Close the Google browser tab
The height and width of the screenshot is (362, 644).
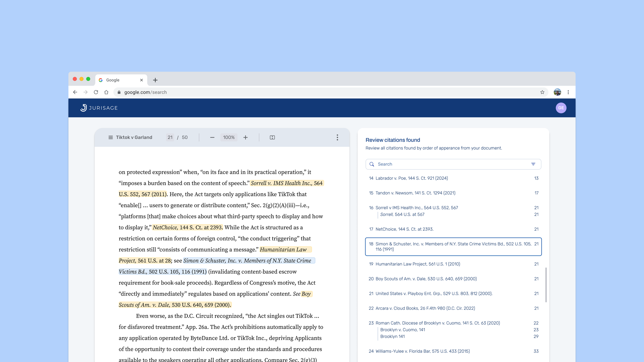(141, 80)
